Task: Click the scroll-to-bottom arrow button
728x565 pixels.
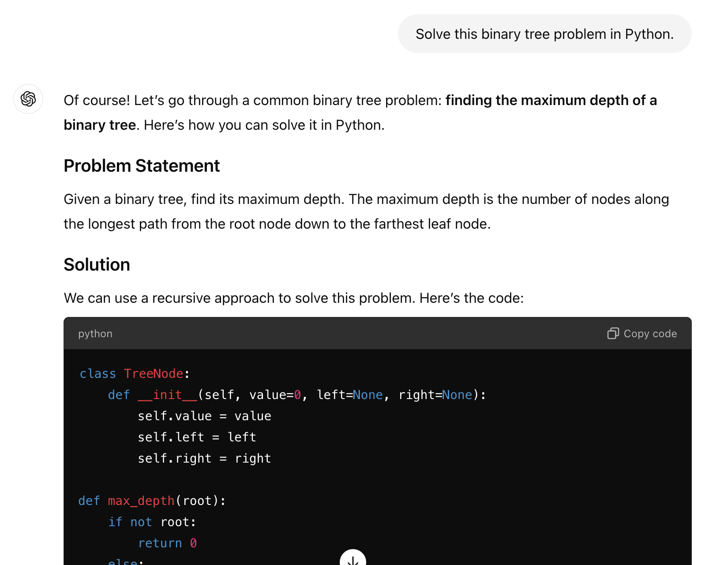Action: click(x=353, y=557)
